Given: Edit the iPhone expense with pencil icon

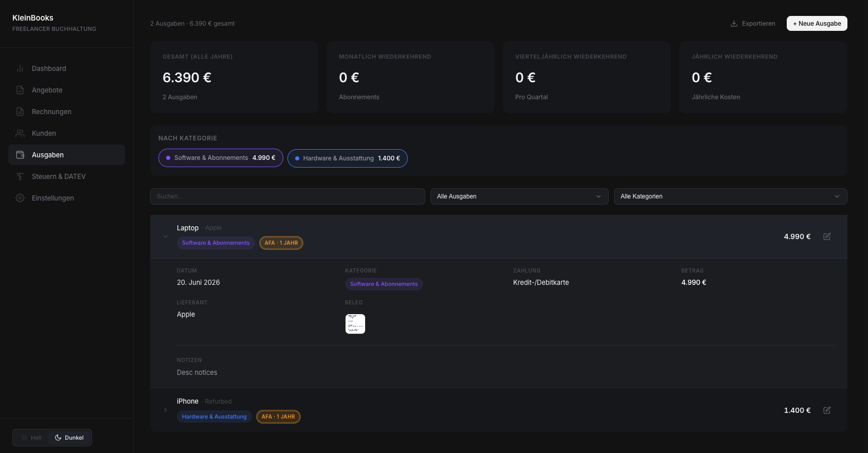Looking at the screenshot, I should [827, 410].
